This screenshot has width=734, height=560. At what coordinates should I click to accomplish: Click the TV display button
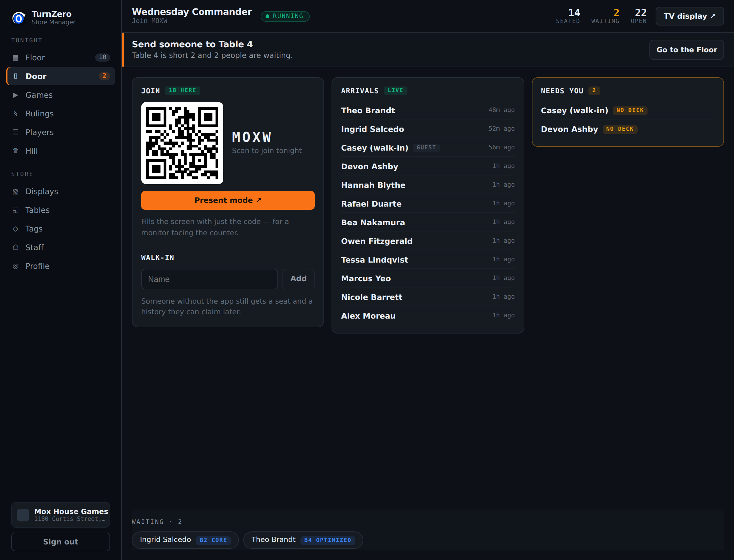pos(689,16)
